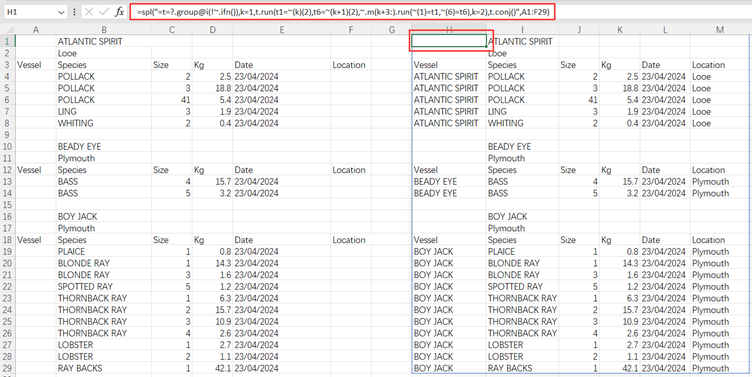Click WHITING in column B
752x377 pixels.
pyautogui.click(x=76, y=123)
